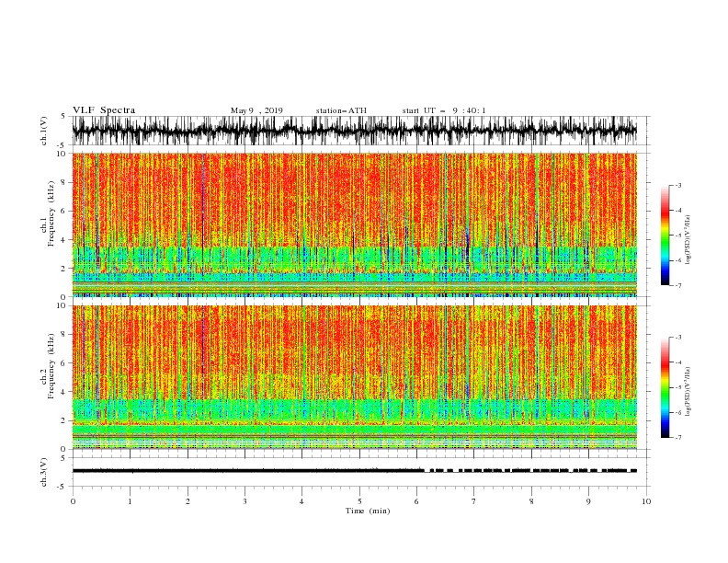Click the ch.1 spectrogram PSD colorbar
This screenshot has height=563, width=728.
[665, 236]
